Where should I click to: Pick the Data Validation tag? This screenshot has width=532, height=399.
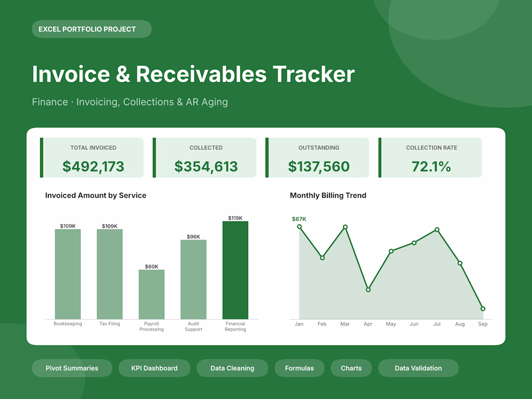pos(418,368)
